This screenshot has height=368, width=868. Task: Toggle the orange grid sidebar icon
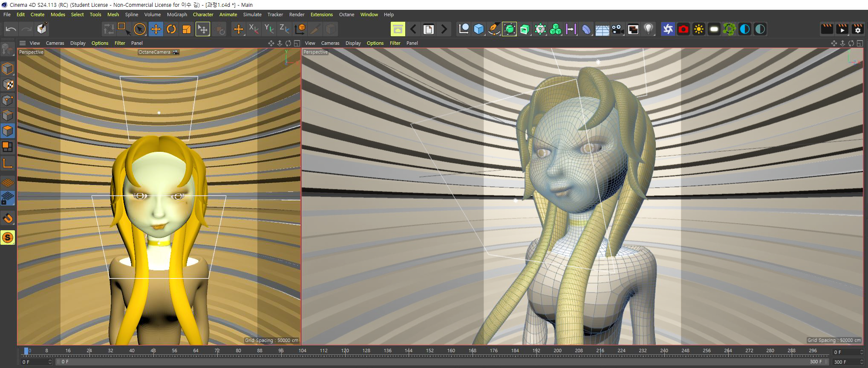[8, 183]
